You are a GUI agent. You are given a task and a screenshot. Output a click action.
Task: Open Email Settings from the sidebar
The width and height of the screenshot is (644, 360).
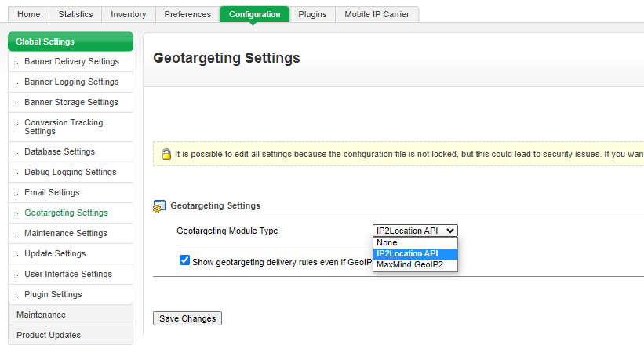52,193
